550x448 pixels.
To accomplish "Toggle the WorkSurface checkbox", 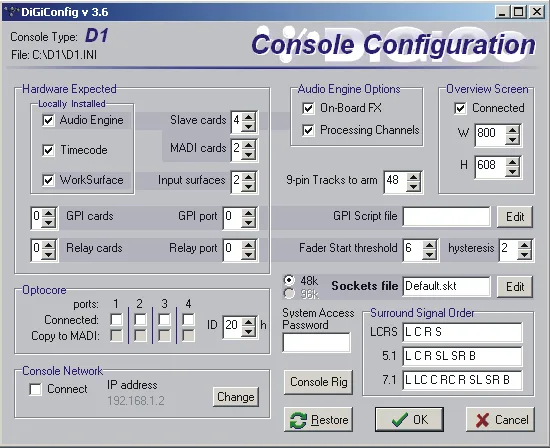I will pyautogui.click(x=48, y=180).
